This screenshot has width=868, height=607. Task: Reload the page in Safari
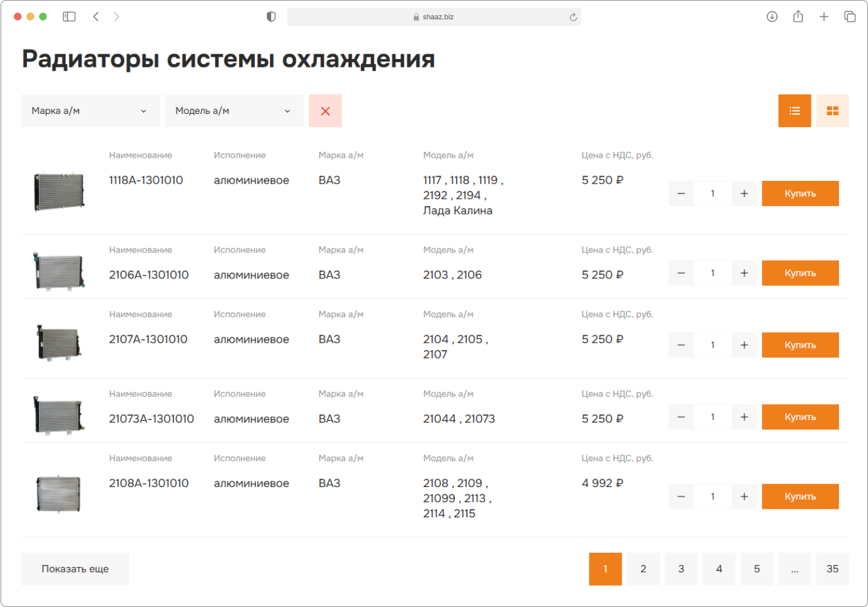pyautogui.click(x=573, y=17)
